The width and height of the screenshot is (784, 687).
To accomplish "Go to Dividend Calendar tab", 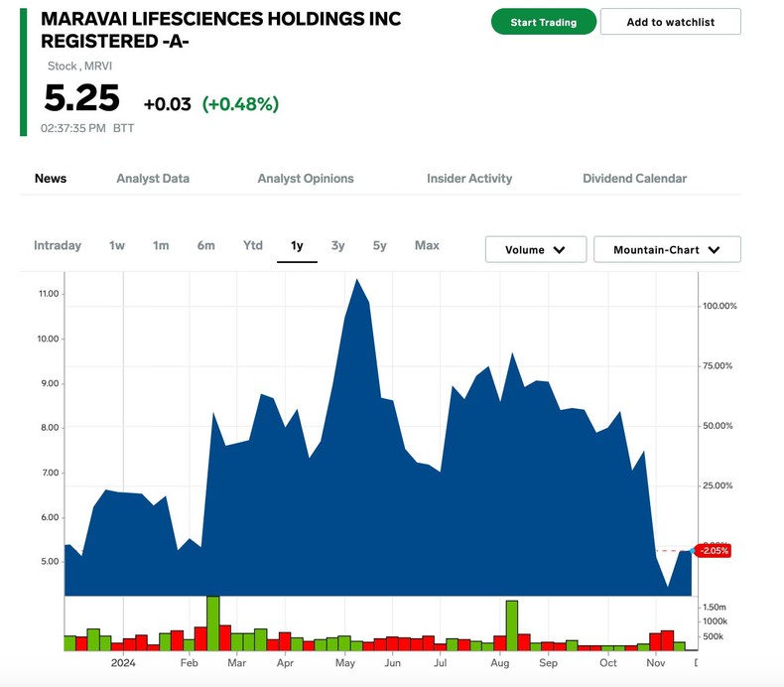I will (634, 179).
